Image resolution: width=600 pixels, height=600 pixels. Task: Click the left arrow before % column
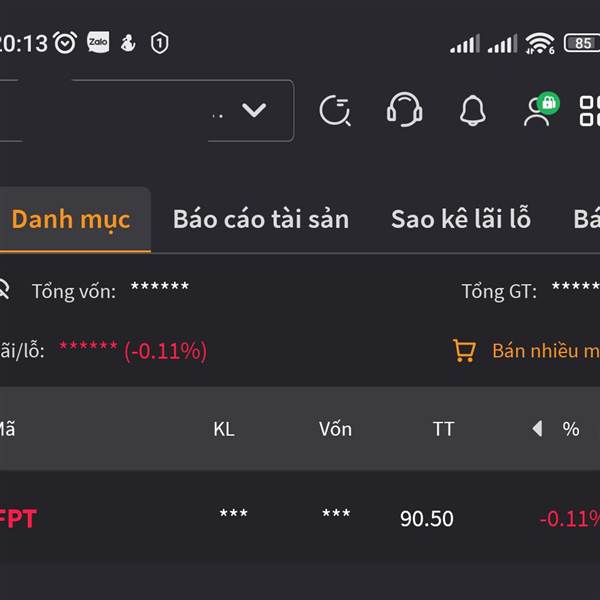[x=537, y=429]
